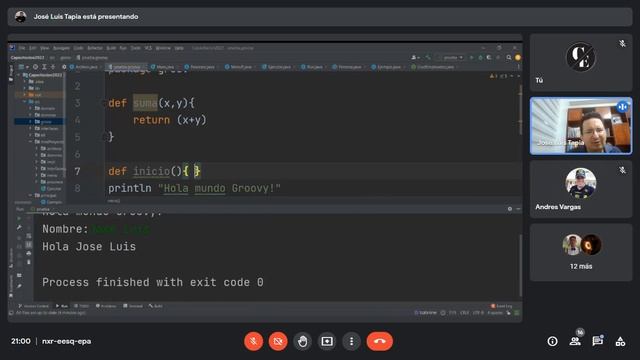Switch to the active prueba.groovy editor tab

126,67
